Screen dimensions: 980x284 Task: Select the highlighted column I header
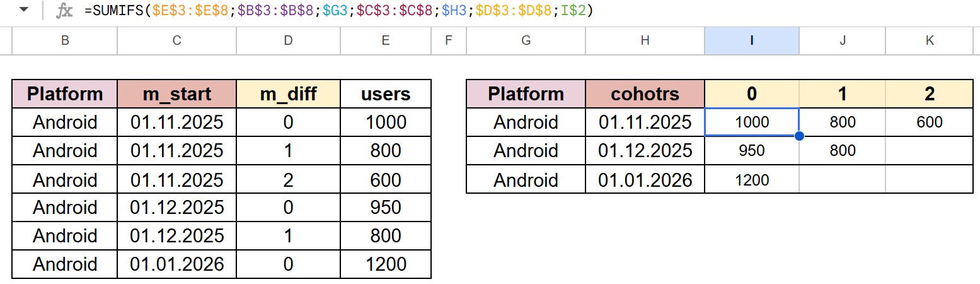point(751,41)
